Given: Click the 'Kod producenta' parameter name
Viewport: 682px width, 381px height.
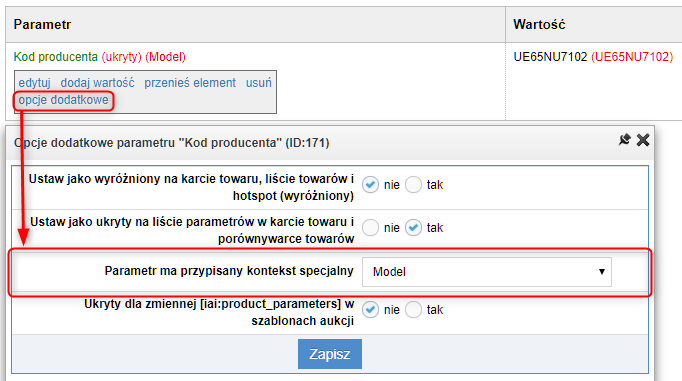Looking at the screenshot, I should tap(56, 57).
